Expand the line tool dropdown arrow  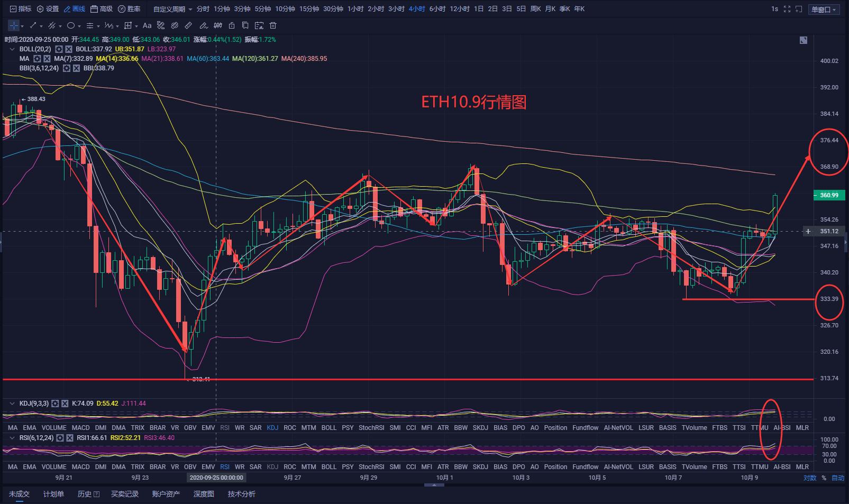41,26
